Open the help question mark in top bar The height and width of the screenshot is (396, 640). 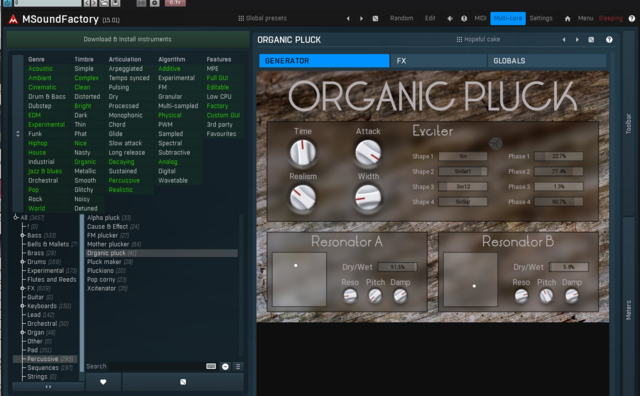(x=631, y=18)
